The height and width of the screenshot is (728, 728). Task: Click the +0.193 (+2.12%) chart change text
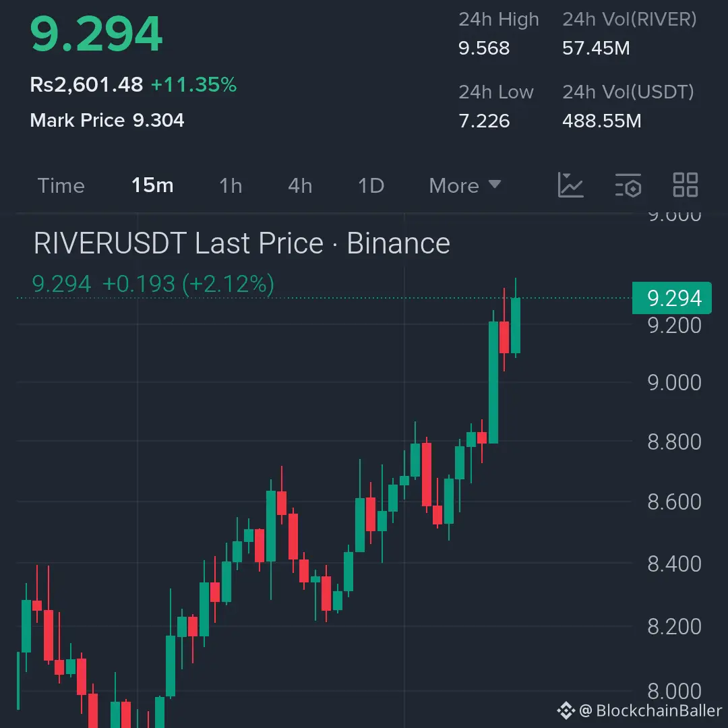[188, 284]
